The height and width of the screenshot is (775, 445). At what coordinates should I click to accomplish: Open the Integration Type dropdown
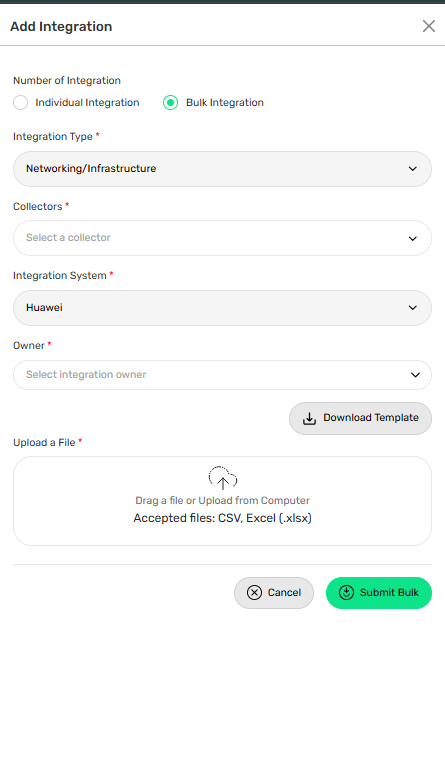(222, 169)
